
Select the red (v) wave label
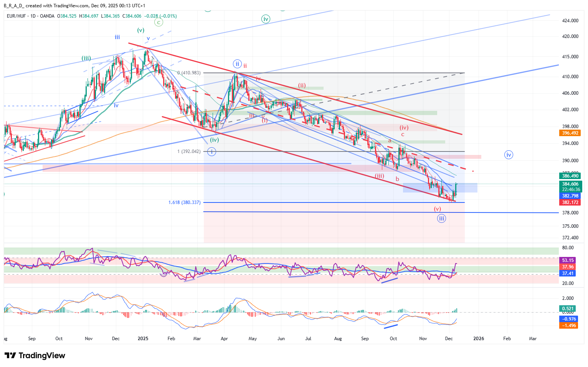437,209
